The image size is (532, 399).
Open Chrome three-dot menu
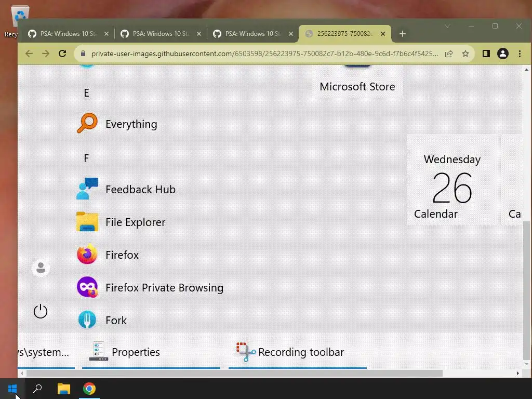pyautogui.click(x=520, y=54)
